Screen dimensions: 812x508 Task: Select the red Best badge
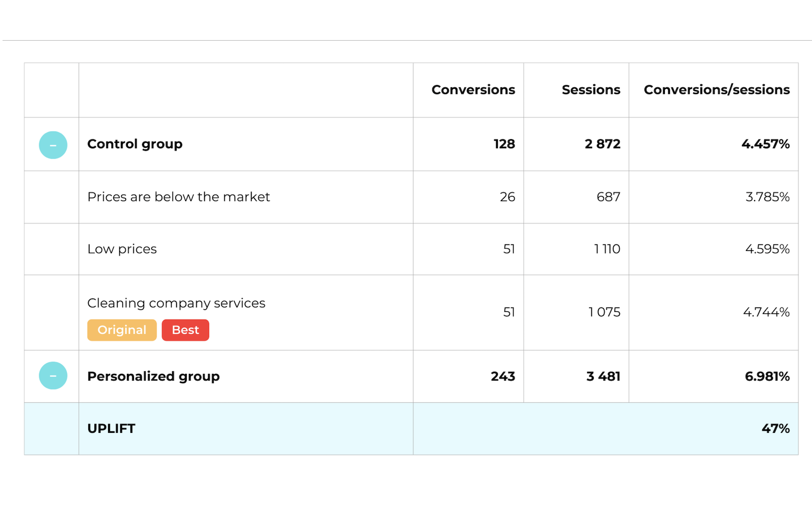[x=185, y=330]
